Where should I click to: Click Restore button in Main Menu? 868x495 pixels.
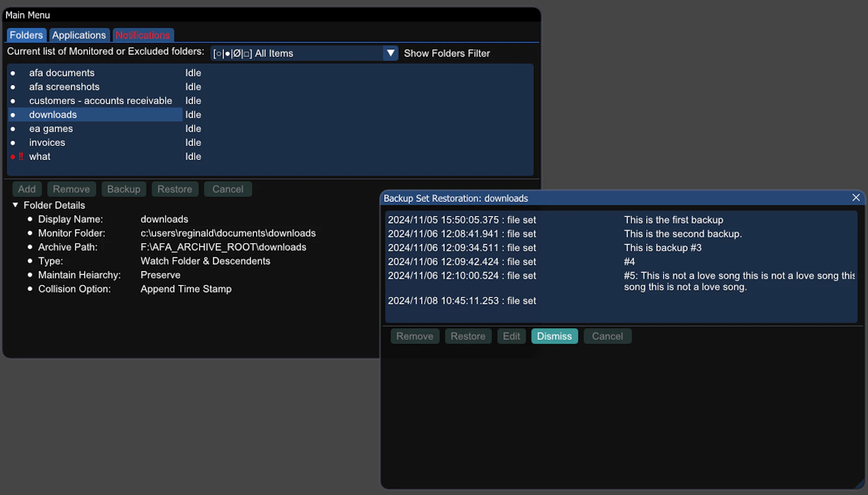point(175,189)
